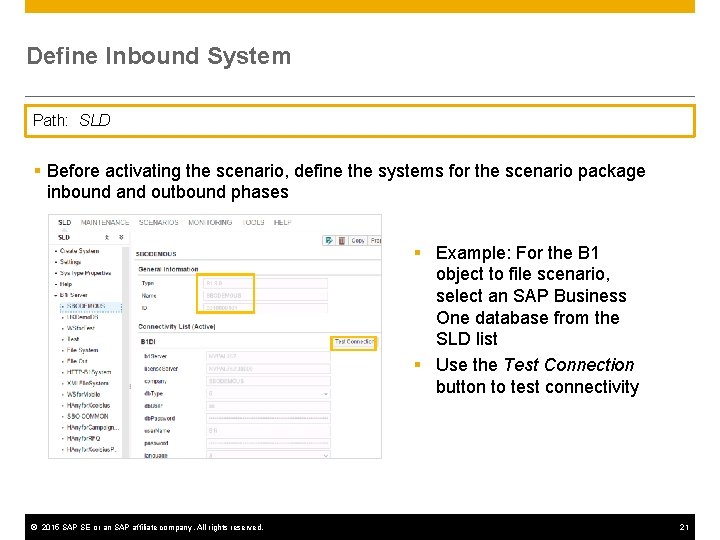Click the General Information heading
720x540 pixels.
(x=168, y=269)
